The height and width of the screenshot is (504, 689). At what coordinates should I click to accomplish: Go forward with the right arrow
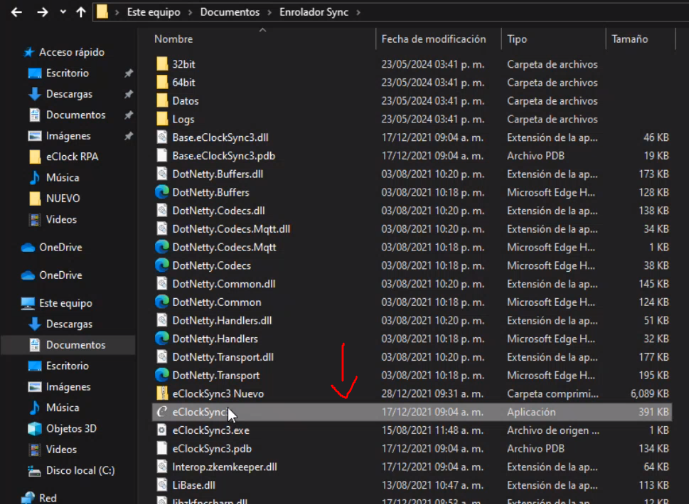[42, 12]
